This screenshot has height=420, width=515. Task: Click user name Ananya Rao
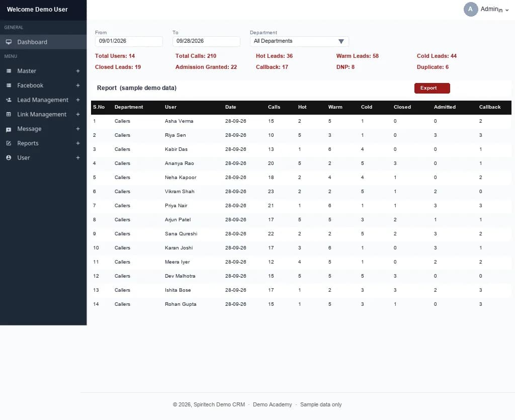[180, 163]
